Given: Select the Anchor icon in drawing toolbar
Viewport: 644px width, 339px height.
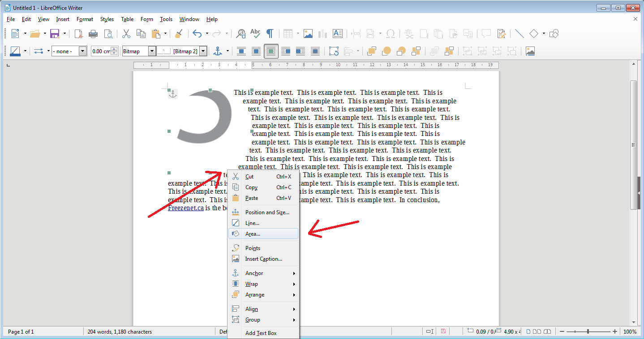Looking at the screenshot, I should point(218,51).
